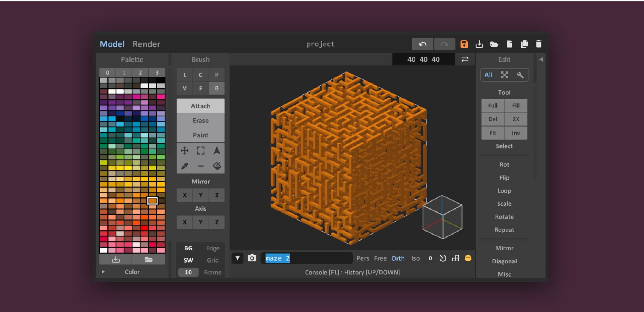Select the move cross-arrows tool
This screenshot has height=312, width=644.
[x=184, y=151]
